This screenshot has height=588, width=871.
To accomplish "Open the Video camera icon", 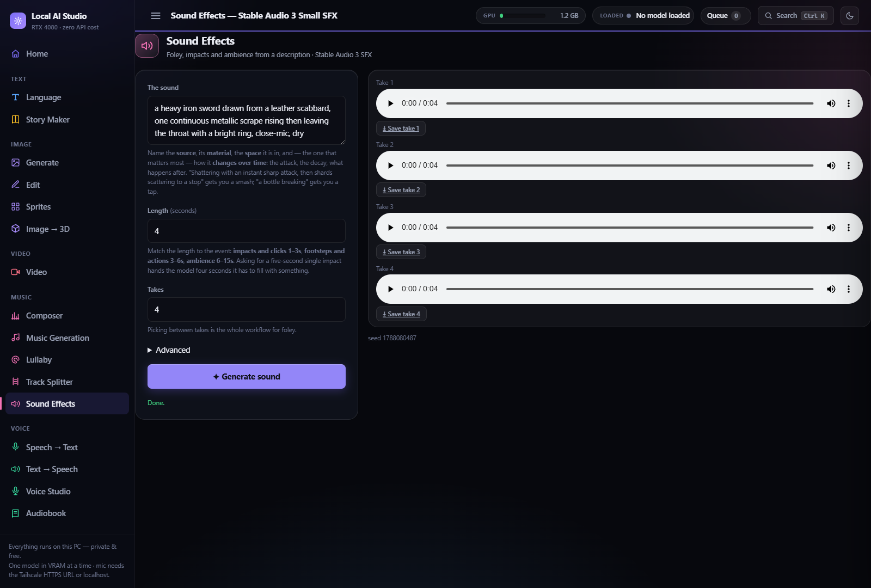I will (x=16, y=272).
